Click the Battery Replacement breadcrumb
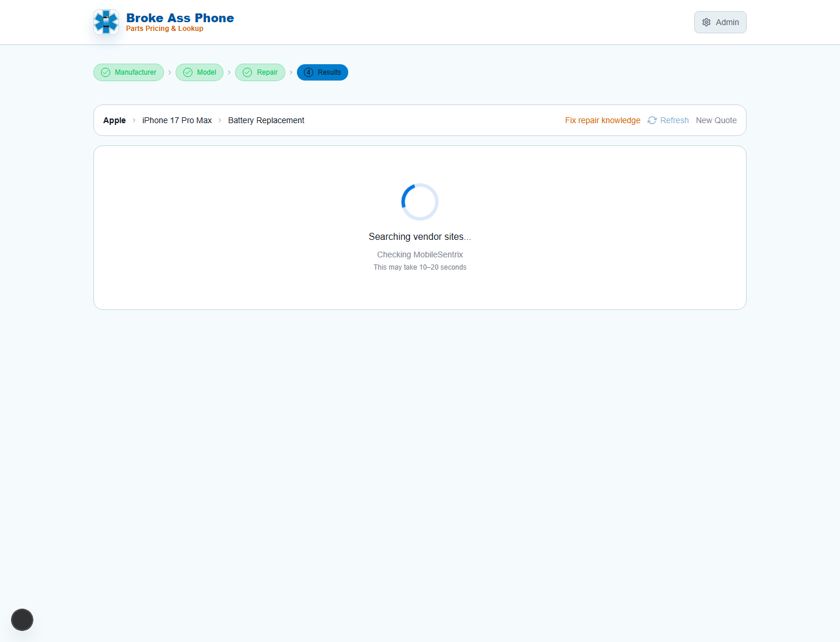This screenshot has width=840, height=642. [266, 120]
